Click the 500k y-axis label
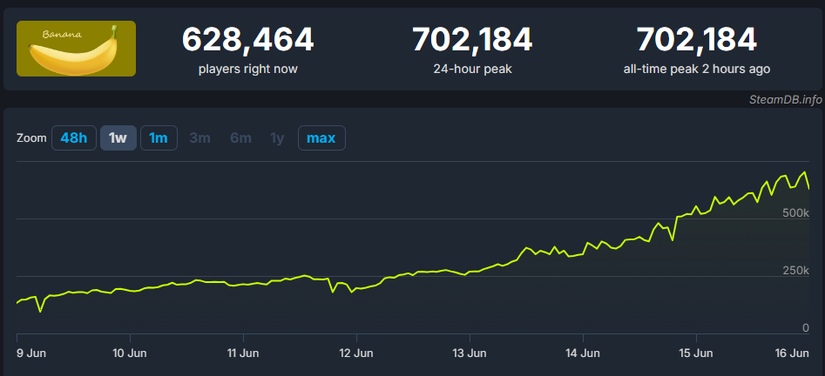The width and height of the screenshot is (825, 376). [x=796, y=213]
